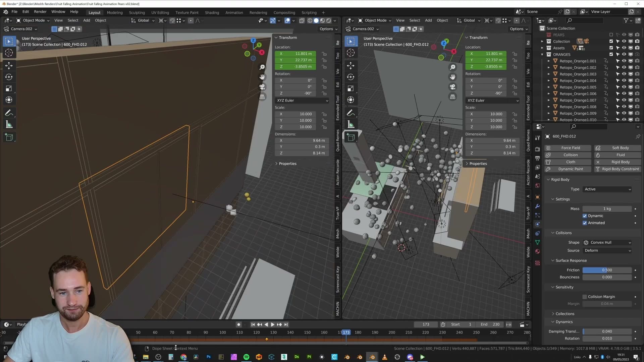
Task: Click the Force Field physics button
Action: (x=568, y=148)
